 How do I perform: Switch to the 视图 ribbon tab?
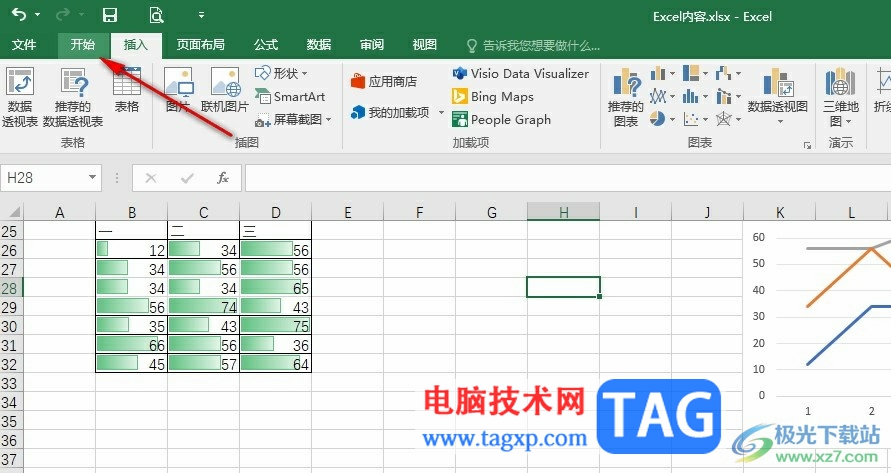(x=424, y=45)
